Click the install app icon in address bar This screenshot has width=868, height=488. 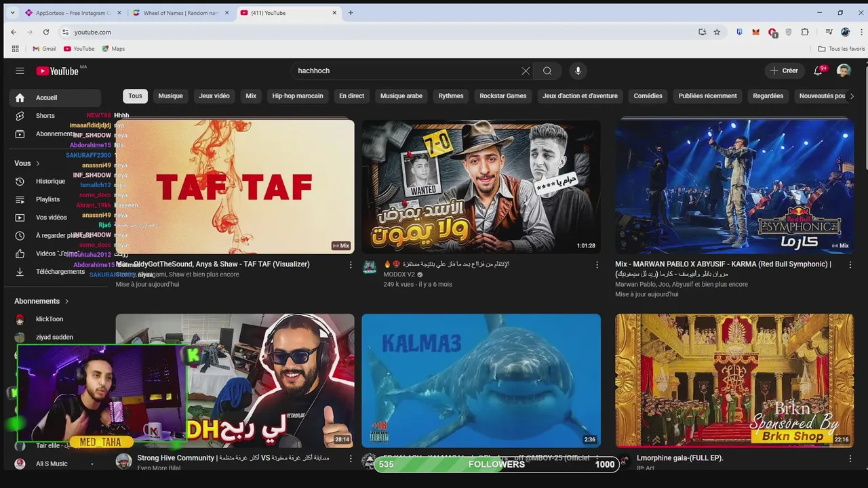click(702, 32)
